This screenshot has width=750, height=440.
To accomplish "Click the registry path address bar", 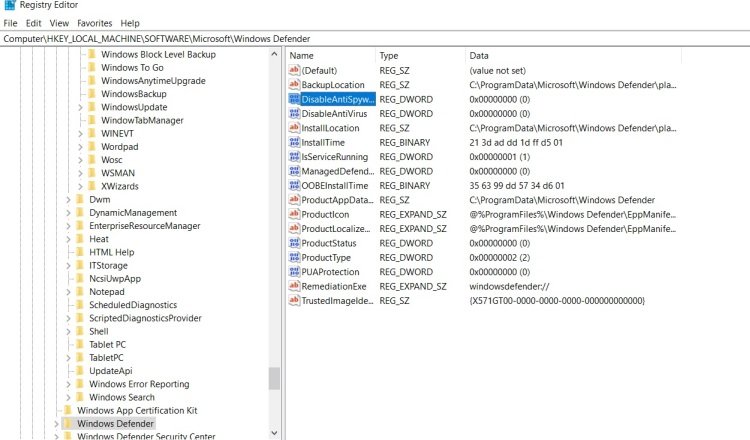I will click(x=375, y=39).
